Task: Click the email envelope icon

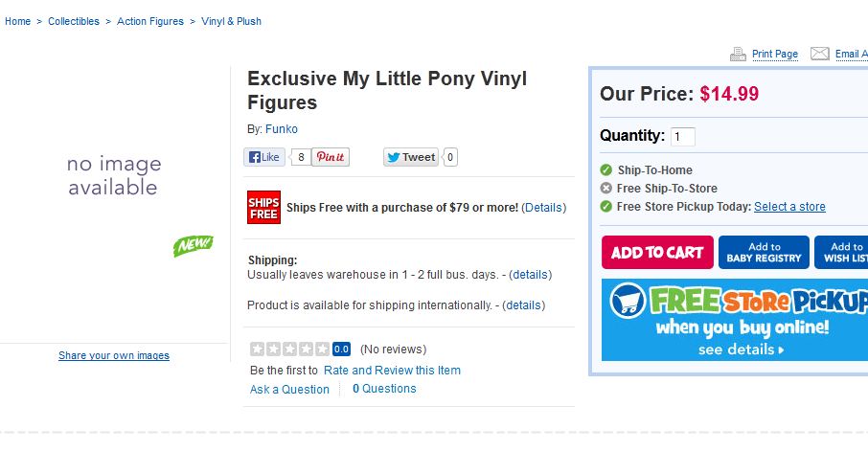Action: 819,54
